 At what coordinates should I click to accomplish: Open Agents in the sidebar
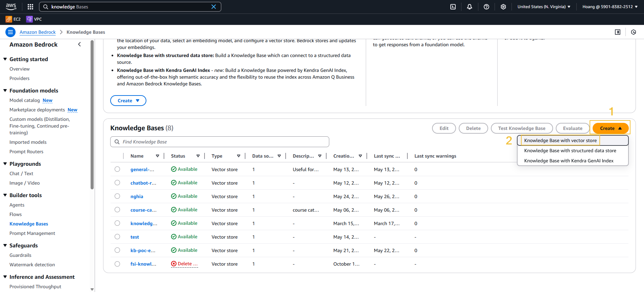click(x=17, y=205)
